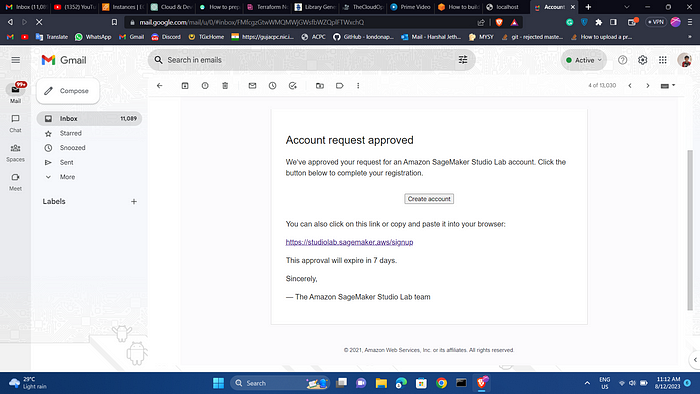The image size is (700, 394).
Task: Open the input tools keyboard dropdown
Action: [668, 86]
